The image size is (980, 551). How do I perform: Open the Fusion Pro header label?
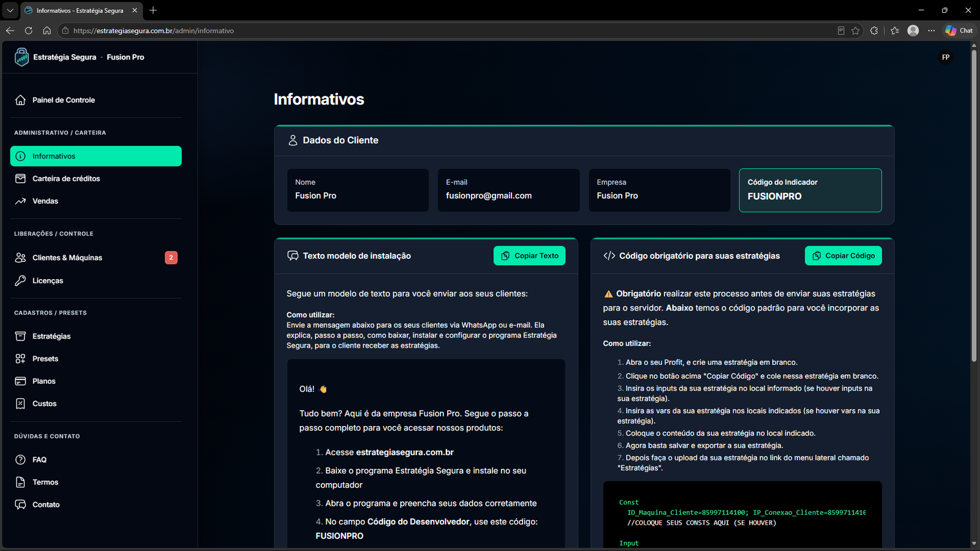pyautogui.click(x=126, y=57)
